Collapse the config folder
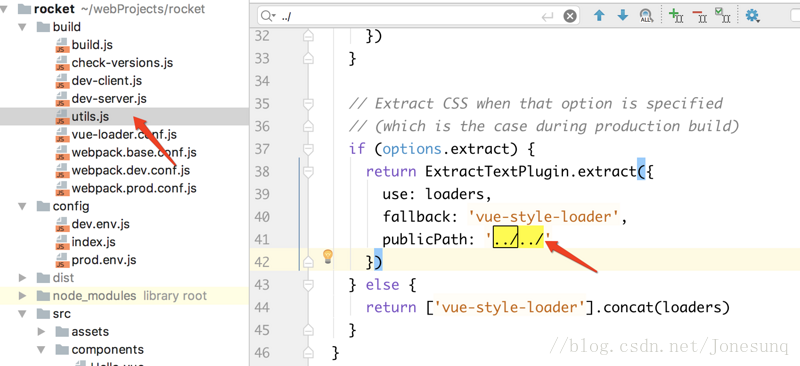Screen dimensions: 800x366 (22, 206)
